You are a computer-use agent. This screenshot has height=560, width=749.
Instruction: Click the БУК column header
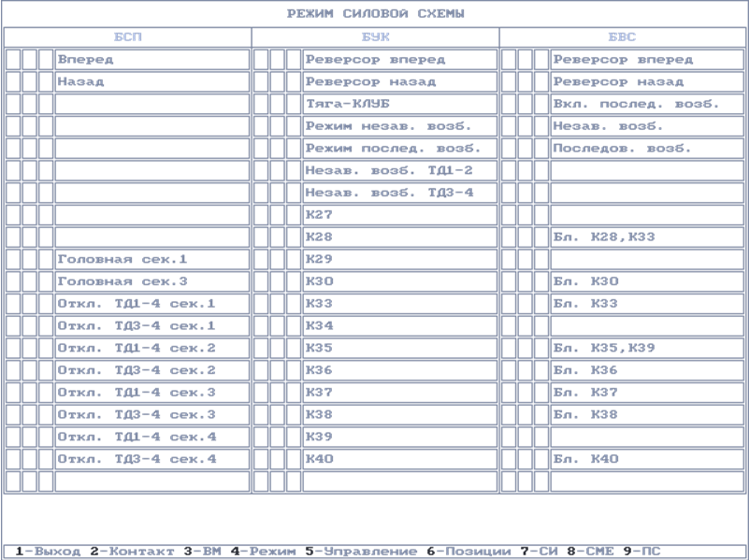coord(376,37)
